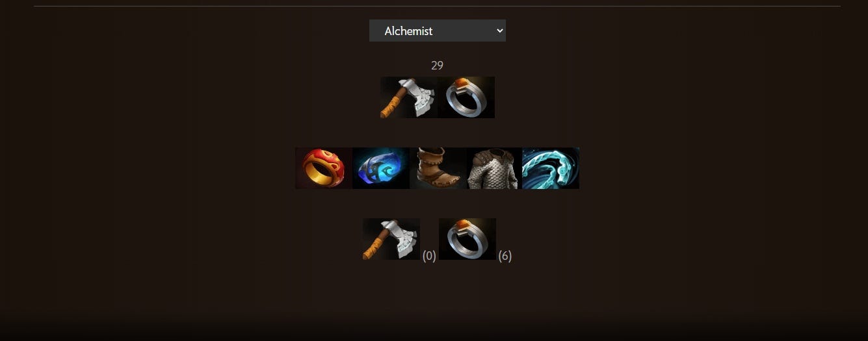The width and height of the screenshot is (868, 341).
Task: Click the thin divider line at page top
Action: [437, 6]
